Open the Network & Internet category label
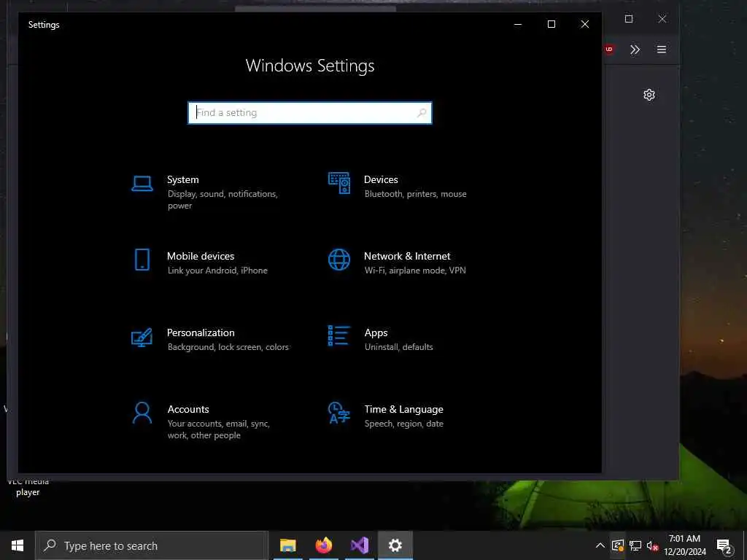 407,256
